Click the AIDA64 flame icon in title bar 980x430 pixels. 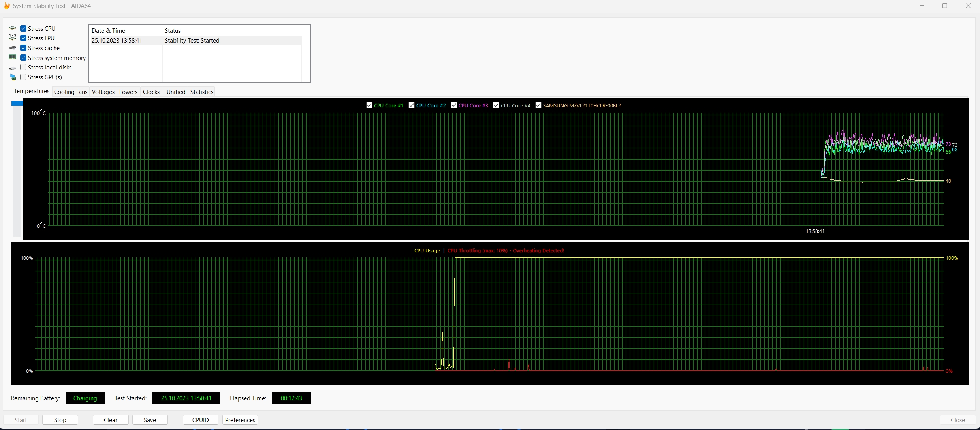(7, 6)
